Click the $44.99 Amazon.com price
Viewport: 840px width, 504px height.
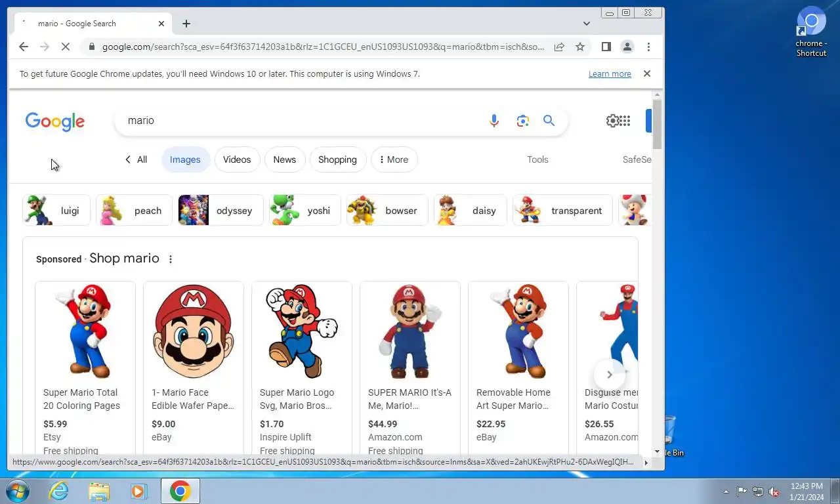point(383,424)
